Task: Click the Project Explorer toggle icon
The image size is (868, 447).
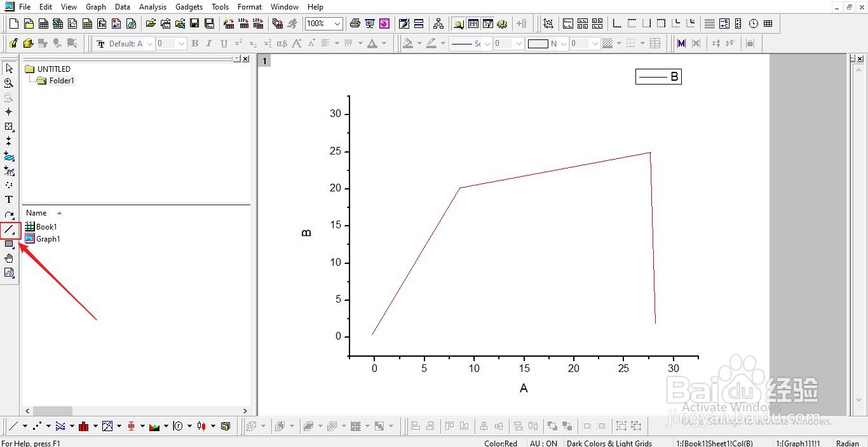Action: [458, 24]
